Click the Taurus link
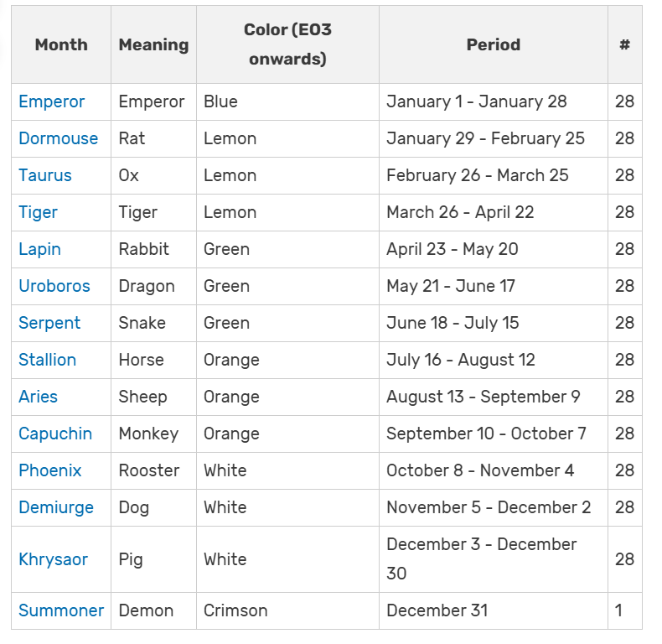The width and height of the screenshot is (662, 644). click(x=45, y=175)
